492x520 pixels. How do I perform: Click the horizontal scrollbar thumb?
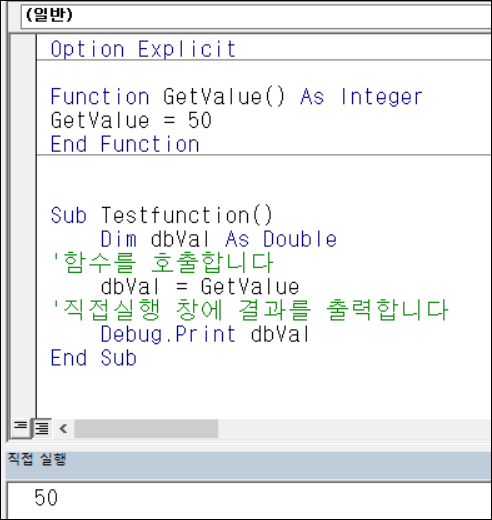(146, 428)
